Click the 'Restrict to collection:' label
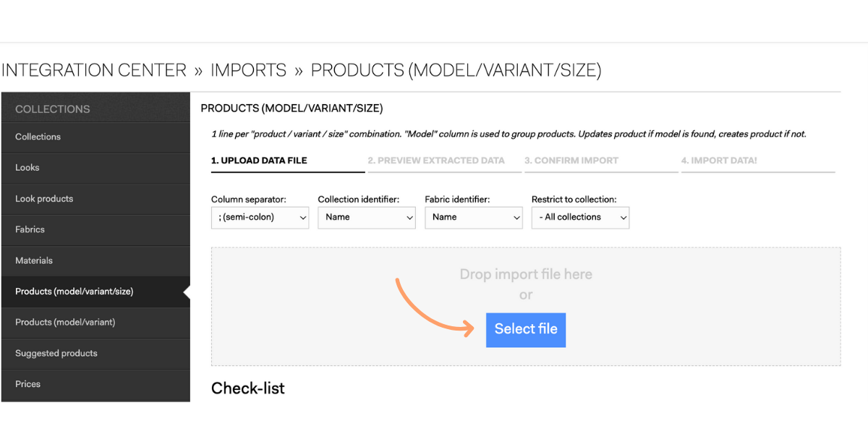Image resolution: width=868 pixels, height=434 pixels. [x=574, y=200]
